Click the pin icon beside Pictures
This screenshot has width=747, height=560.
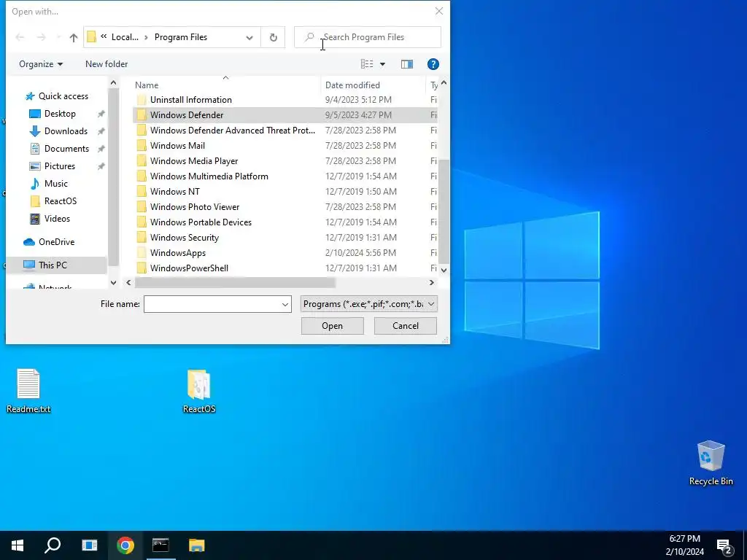click(101, 166)
